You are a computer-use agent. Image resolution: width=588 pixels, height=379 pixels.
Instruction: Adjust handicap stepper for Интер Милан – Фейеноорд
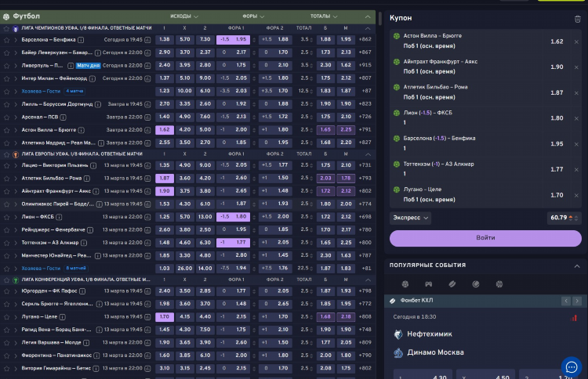click(254, 78)
